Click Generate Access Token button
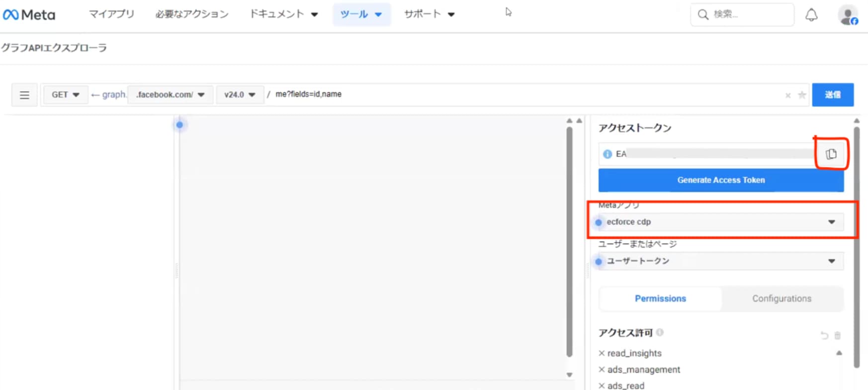Image resolution: width=868 pixels, height=390 pixels. coord(721,180)
